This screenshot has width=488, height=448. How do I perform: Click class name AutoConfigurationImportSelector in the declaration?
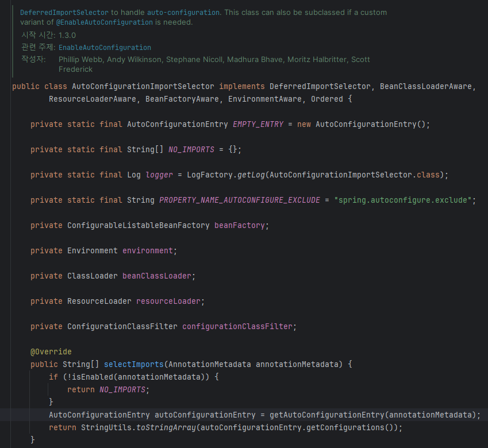pyautogui.click(x=143, y=86)
